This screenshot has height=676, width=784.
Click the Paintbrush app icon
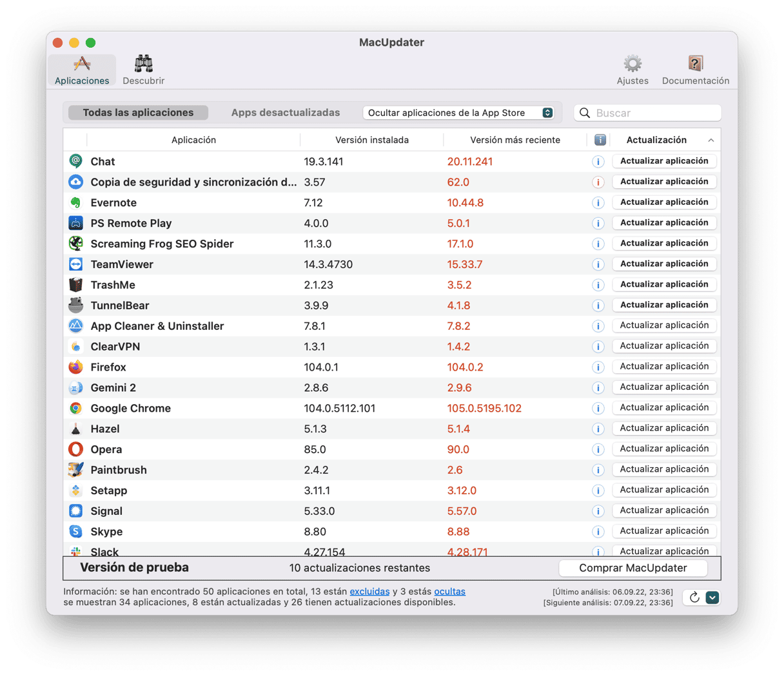(76, 470)
